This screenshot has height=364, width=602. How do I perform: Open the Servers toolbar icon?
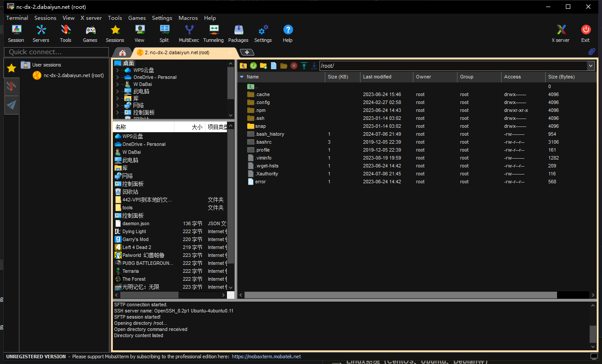coord(41,33)
